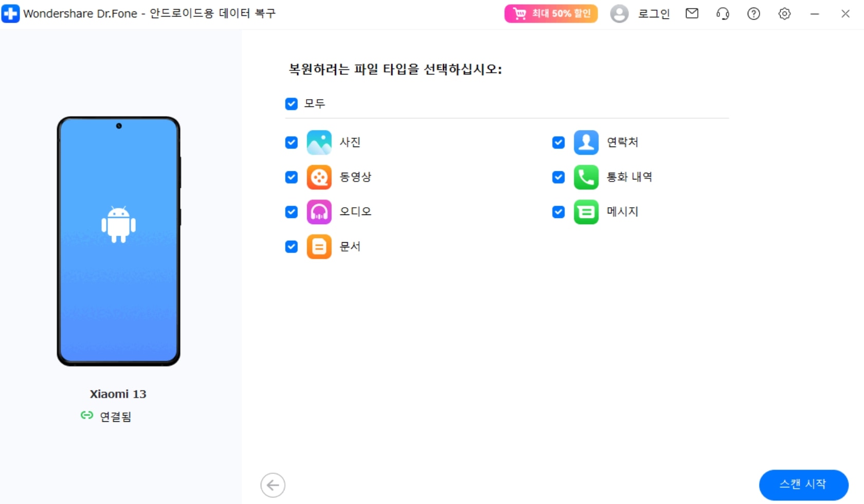This screenshot has height=504, width=864.
Task: Click the login (로그인) link
Action: pyautogui.click(x=654, y=14)
